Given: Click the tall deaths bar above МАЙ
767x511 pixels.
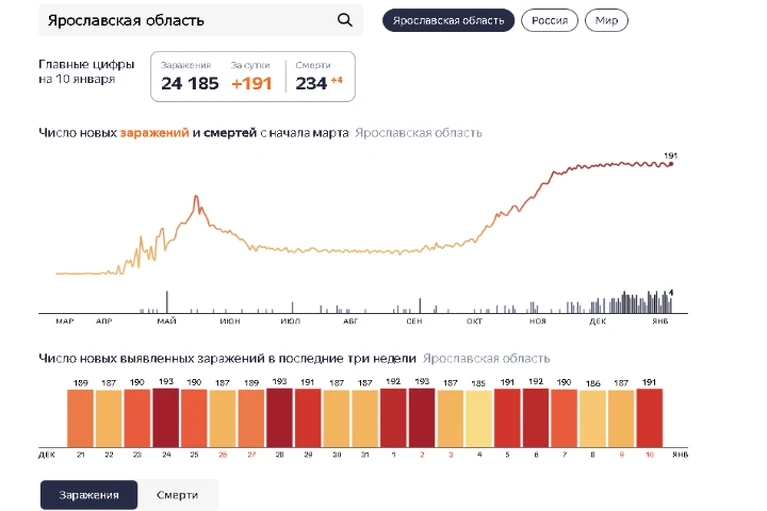Looking at the screenshot, I should point(167,302).
